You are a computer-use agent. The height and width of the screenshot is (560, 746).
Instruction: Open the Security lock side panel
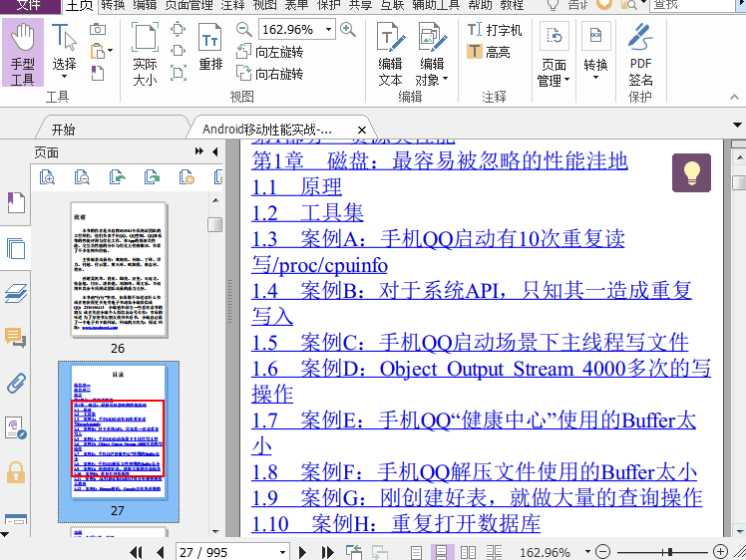point(16,472)
